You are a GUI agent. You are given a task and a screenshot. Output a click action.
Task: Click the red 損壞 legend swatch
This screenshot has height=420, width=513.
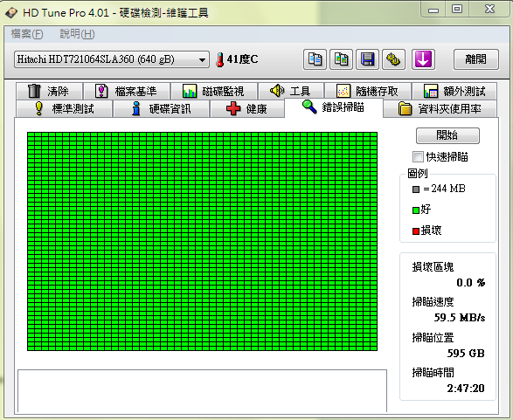[416, 231]
